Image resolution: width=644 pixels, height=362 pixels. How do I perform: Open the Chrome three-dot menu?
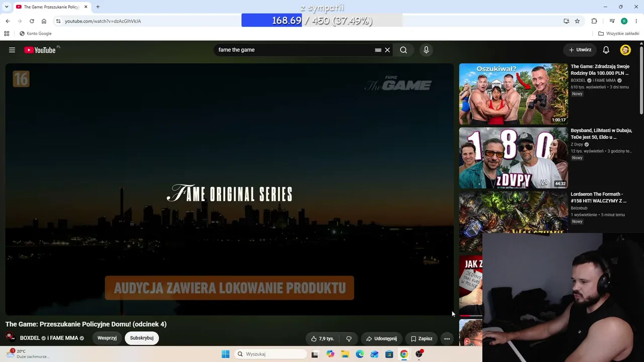[636, 21]
